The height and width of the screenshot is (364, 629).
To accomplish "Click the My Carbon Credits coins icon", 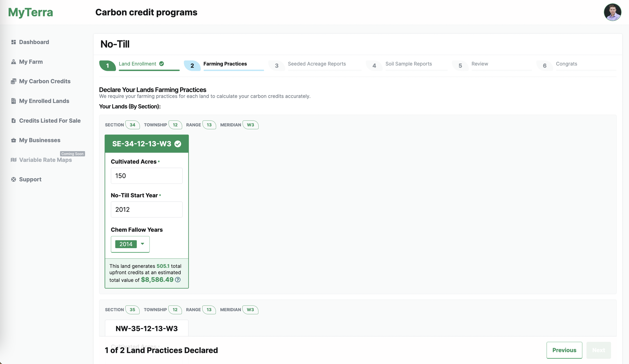I will [x=14, y=81].
